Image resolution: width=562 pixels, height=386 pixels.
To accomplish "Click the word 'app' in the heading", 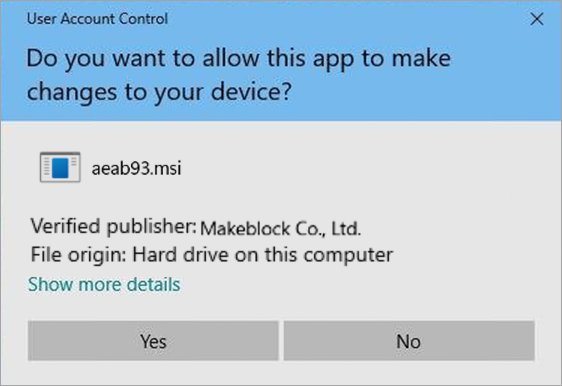I will (x=333, y=60).
